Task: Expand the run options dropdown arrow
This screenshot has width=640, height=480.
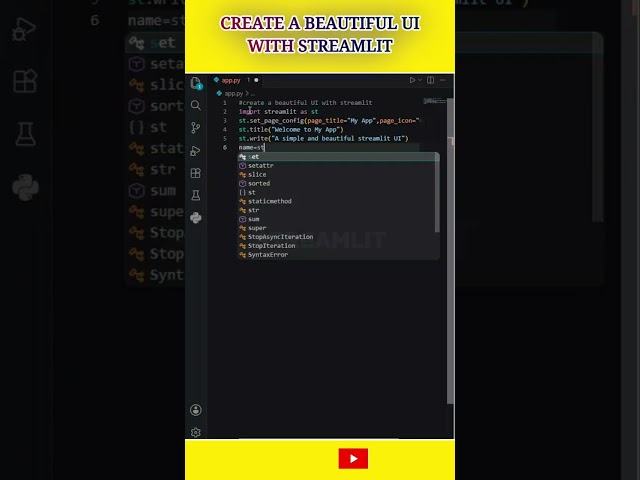Action: pos(420,80)
